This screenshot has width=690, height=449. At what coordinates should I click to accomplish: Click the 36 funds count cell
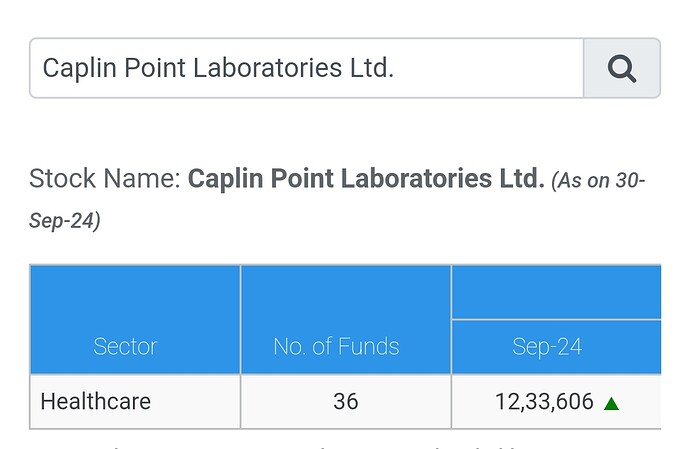tap(346, 401)
